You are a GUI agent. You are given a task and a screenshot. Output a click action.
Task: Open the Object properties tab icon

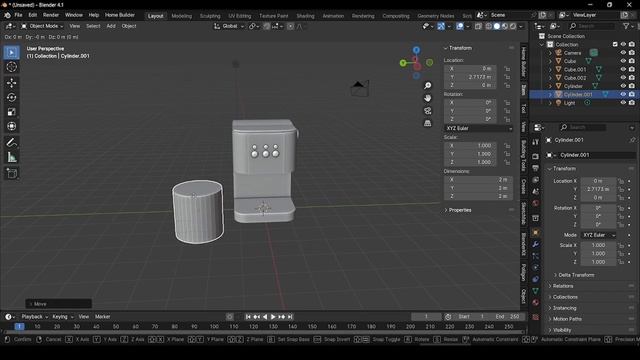coord(536,232)
